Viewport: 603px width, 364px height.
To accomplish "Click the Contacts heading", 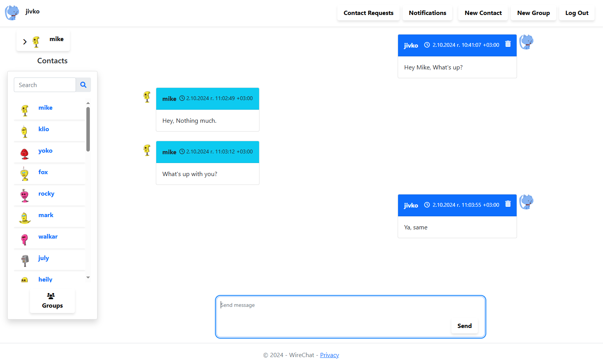I will (x=52, y=61).
